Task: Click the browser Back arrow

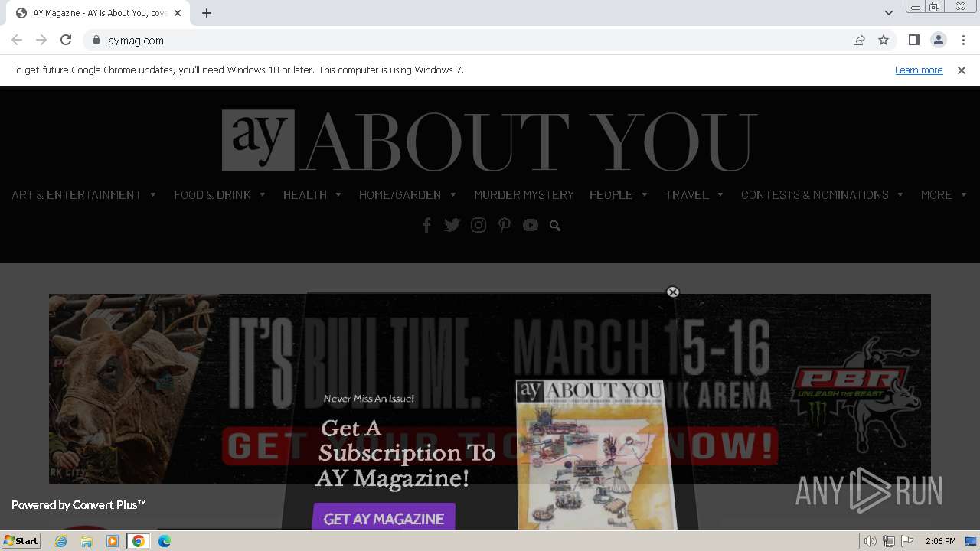Action: point(17,40)
